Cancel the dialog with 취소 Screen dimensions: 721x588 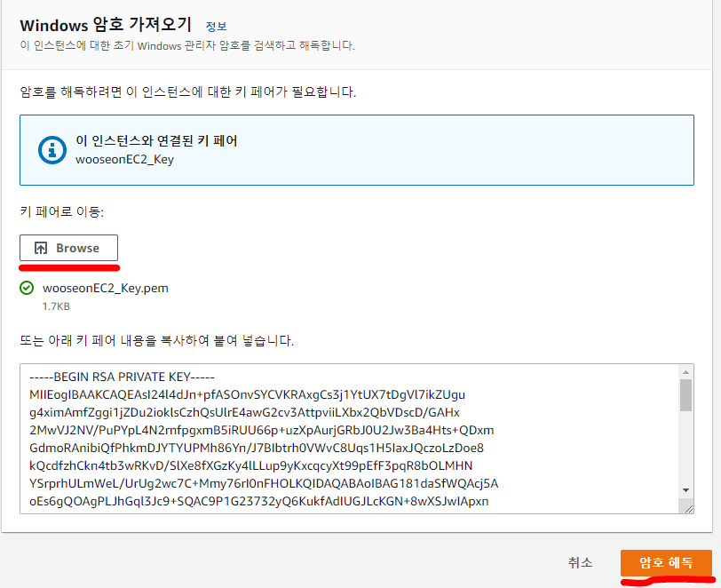(x=581, y=562)
